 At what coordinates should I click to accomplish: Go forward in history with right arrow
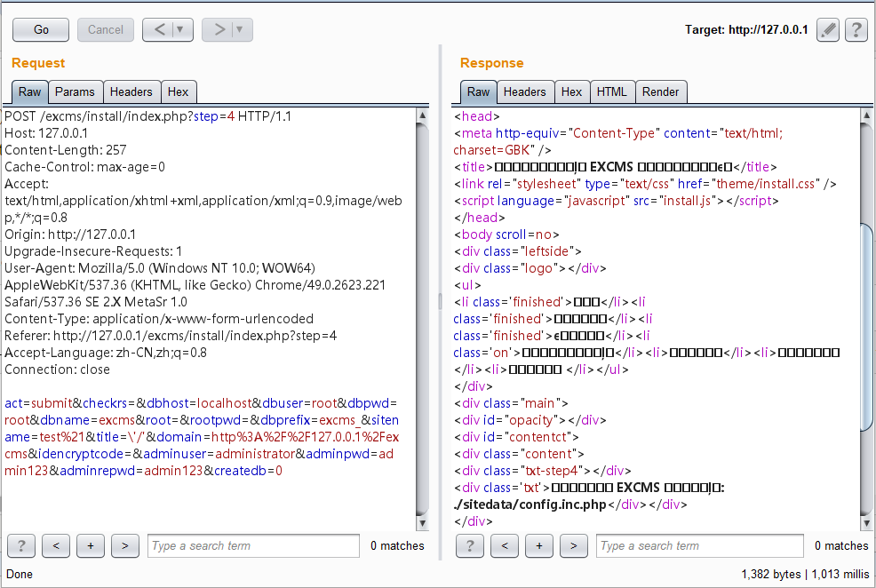219,29
